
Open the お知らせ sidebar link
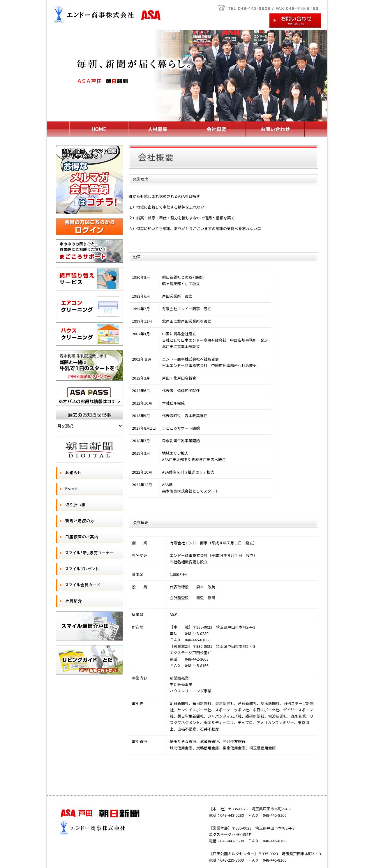(x=89, y=473)
